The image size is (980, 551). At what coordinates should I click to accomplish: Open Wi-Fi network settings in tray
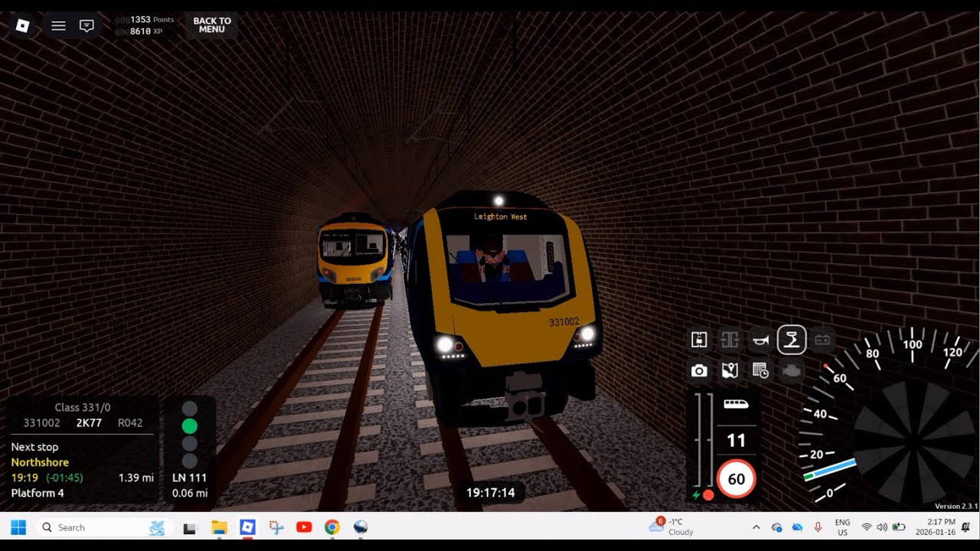coord(867,527)
